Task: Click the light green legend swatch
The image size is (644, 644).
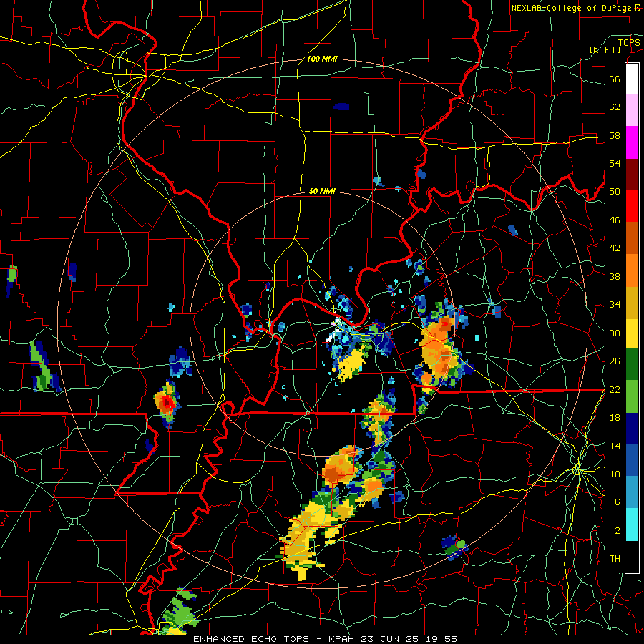Action: tap(632, 396)
